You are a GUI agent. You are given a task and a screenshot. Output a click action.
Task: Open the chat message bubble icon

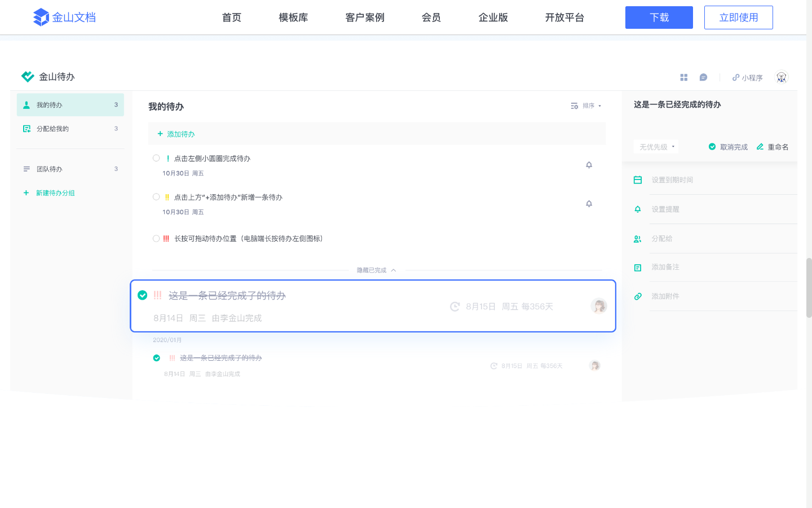(703, 77)
